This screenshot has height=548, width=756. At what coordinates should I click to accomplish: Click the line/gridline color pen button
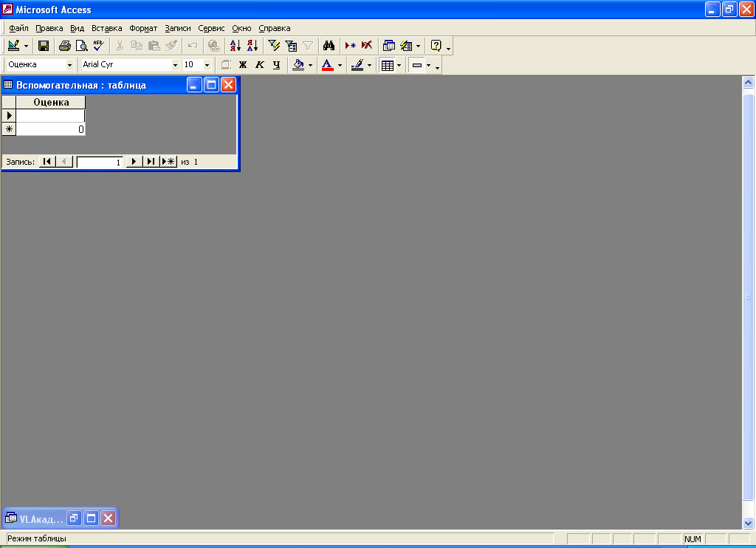coord(357,65)
